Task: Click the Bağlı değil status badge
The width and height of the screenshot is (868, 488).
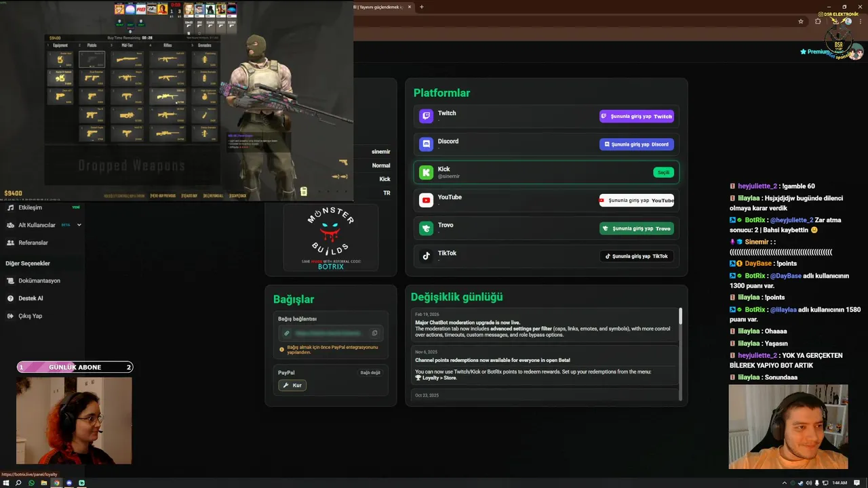Action: coord(370,373)
